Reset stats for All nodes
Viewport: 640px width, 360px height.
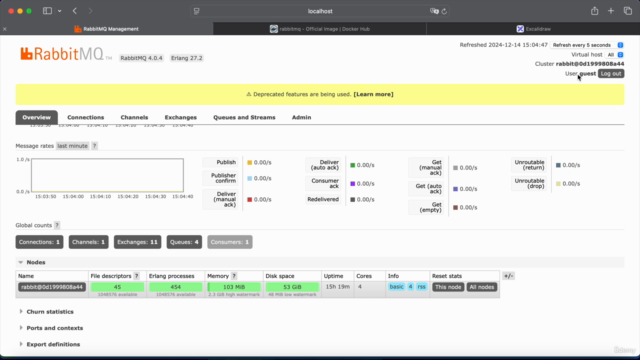click(482, 287)
